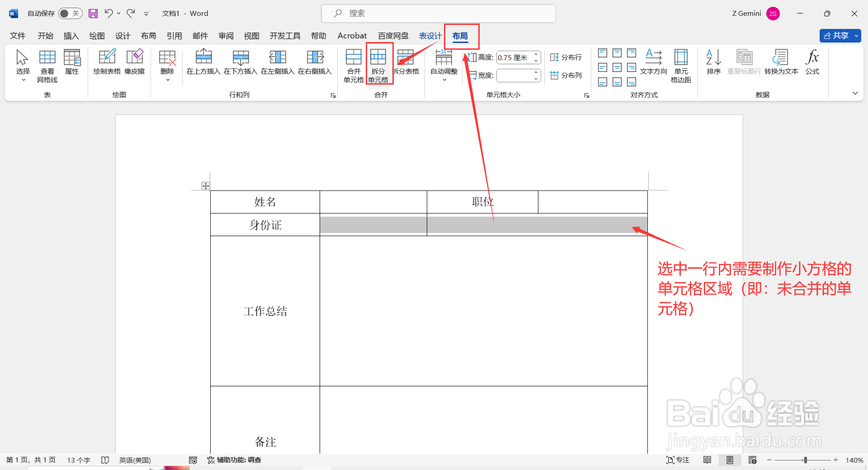Select the 橡皮擦 (Eraser) tool
This screenshot has height=470, width=868.
[x=134, y=63]
